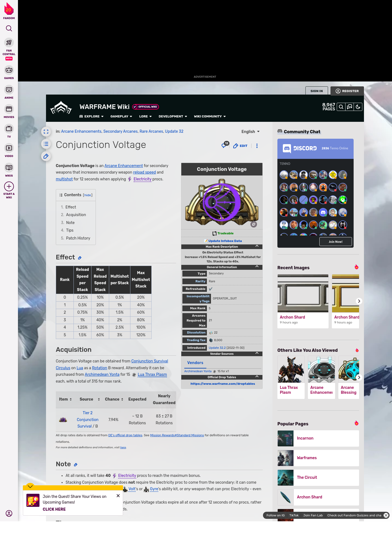Viewport: 392px width, 545px height.
Task: Click Popular Pages flame icon
Action: click(x=356, y=423)
